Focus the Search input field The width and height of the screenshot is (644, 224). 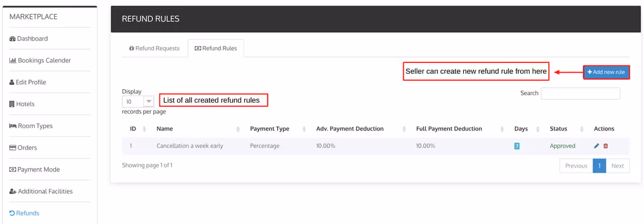tap(581, 94)
